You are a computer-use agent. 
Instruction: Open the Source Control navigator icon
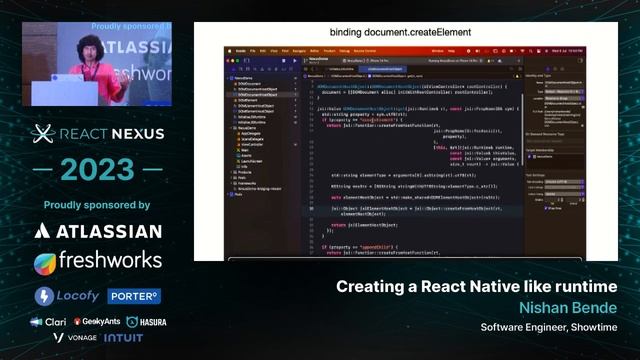point(241,69)
